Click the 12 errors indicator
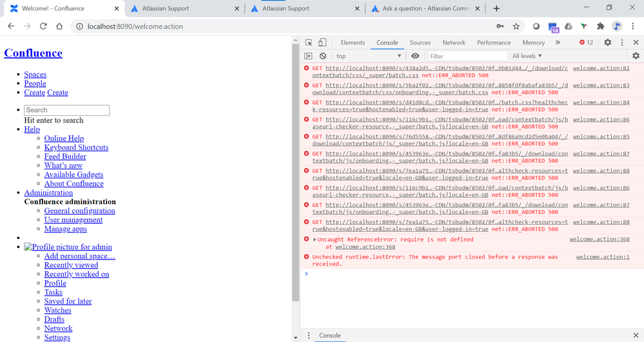Viewport: 644px width, 342px height. [x=586, y=43]
